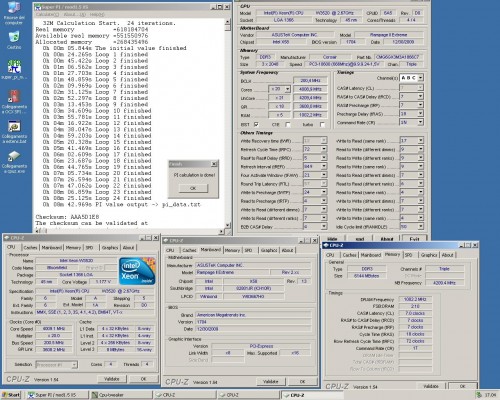Click the Intel Xeon inside logo

click(x=137, y=271)
